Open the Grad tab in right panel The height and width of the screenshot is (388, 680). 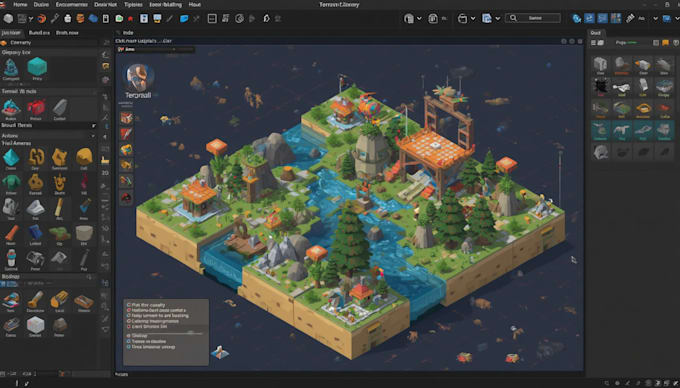(595, 33)
